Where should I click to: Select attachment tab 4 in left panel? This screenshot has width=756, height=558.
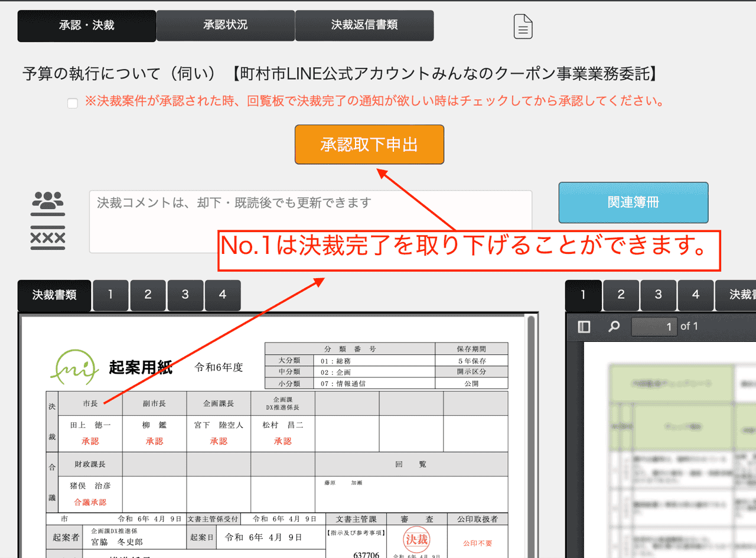click(x=222, y=295)
